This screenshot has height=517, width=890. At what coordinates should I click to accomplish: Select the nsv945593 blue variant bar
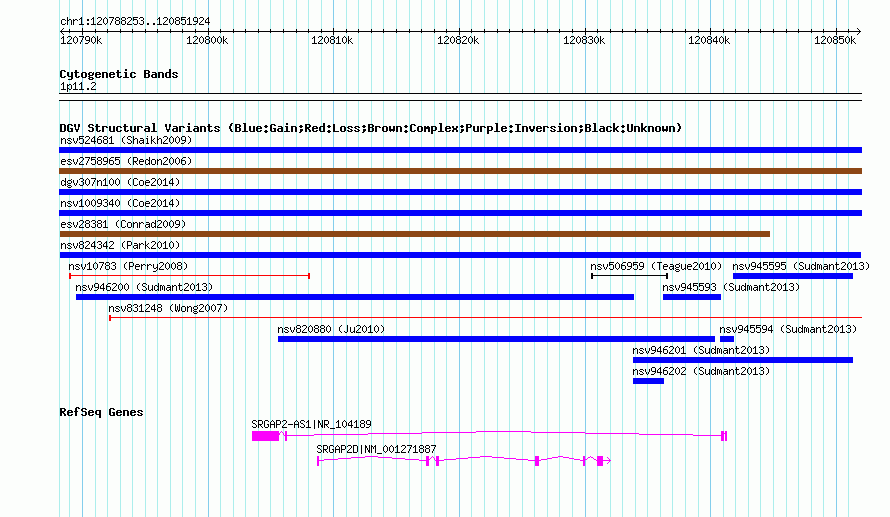pos(692,297)
